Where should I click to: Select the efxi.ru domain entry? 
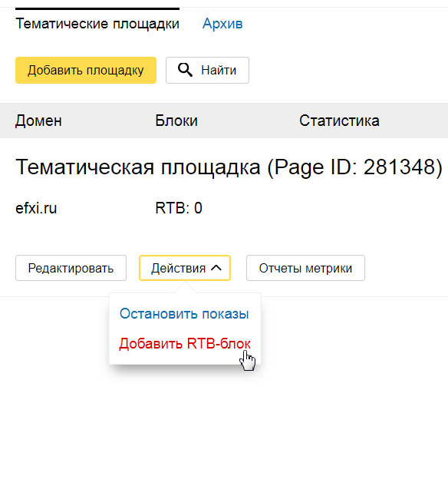pos(36,208)
